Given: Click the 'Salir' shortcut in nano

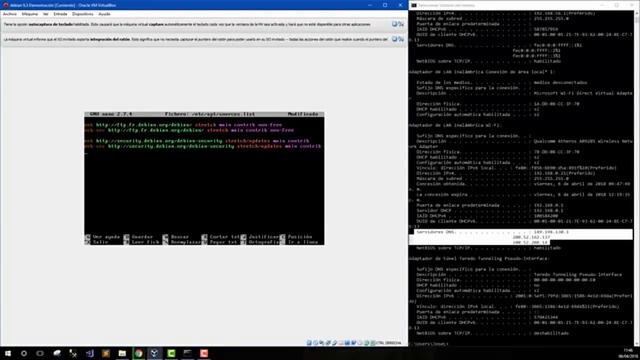Looking at the screenshot, I should [97, 242].
